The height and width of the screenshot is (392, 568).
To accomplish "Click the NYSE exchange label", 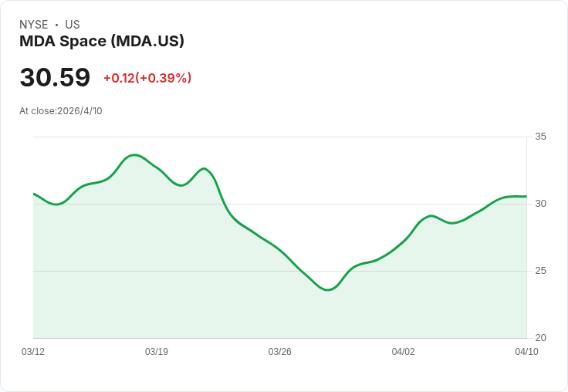I will coord(34,25).
